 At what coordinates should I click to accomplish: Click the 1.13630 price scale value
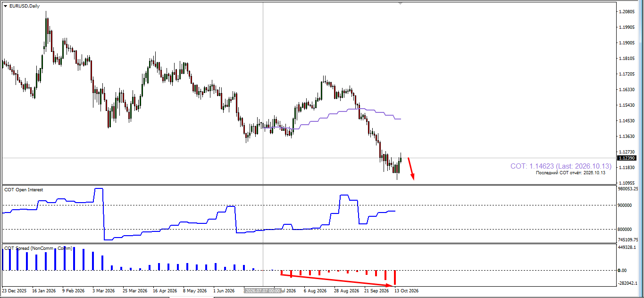click(627, 136)
